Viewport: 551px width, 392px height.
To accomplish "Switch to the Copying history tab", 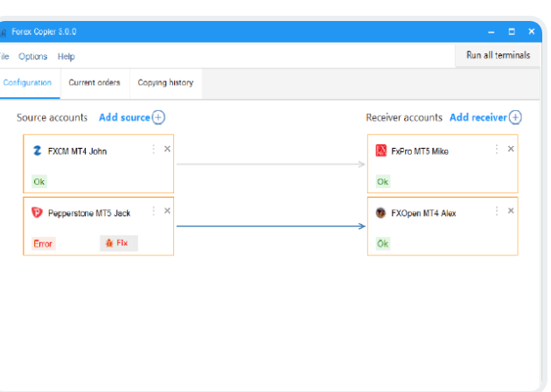I will (165, 82).
